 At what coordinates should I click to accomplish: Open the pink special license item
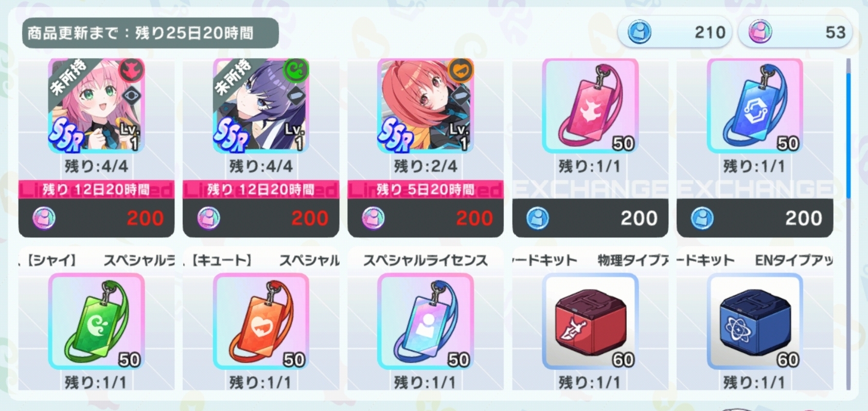[x=590, y=106]
